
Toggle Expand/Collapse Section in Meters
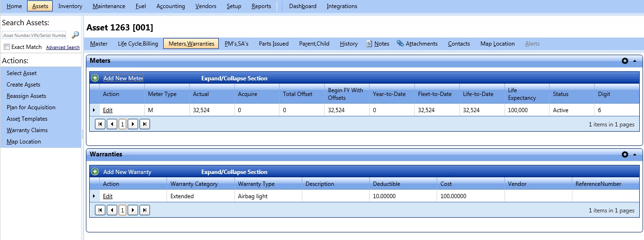tap(234, 78)
